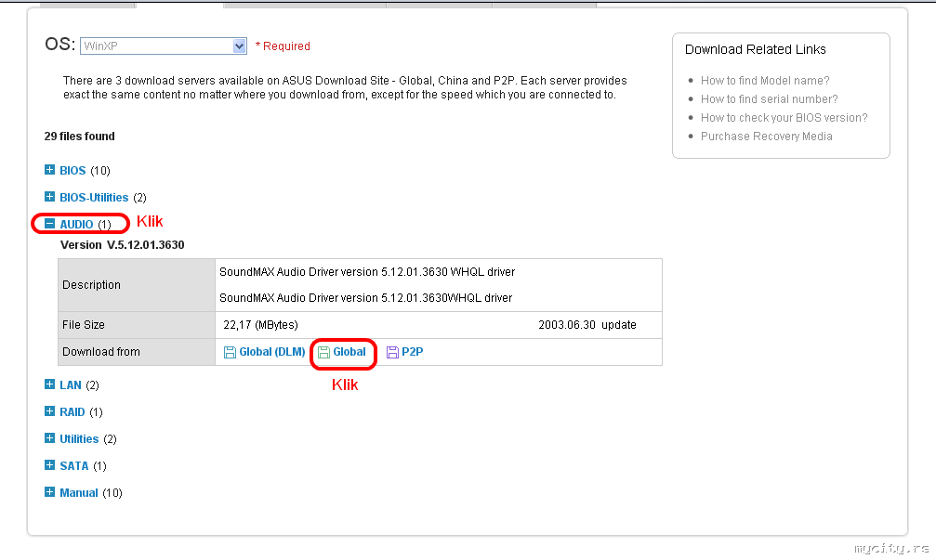Click the first SoundMAX Audio Driver description line

pyautogui.click(x=367, y=272)
